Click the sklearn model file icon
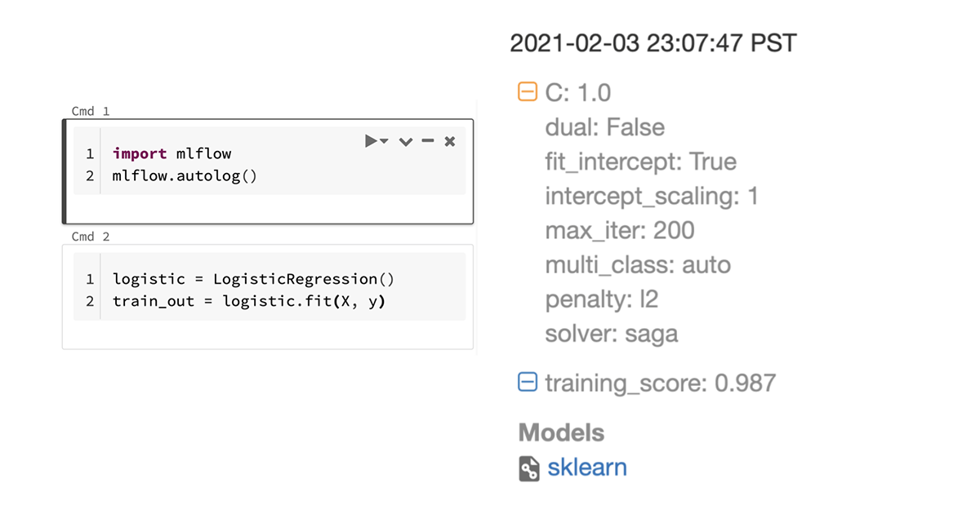 coord(529,468)
